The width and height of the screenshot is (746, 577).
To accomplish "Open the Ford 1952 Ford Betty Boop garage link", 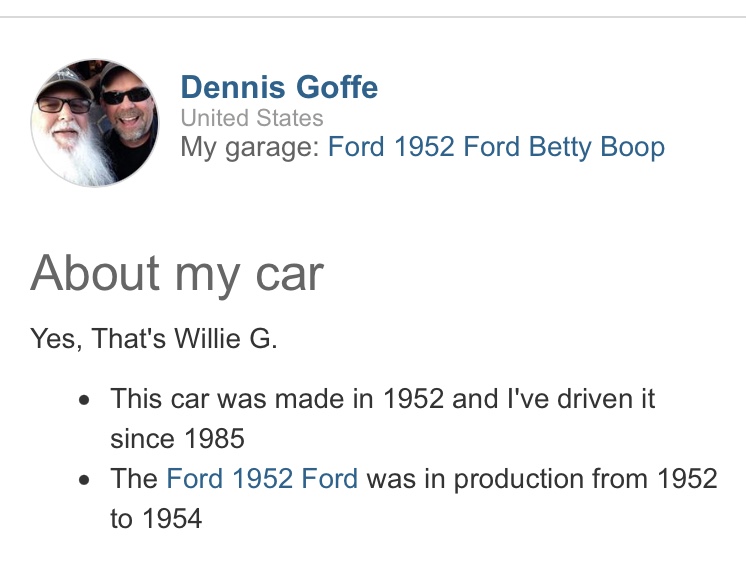I will pyautogui.click(x=496, y=148).
